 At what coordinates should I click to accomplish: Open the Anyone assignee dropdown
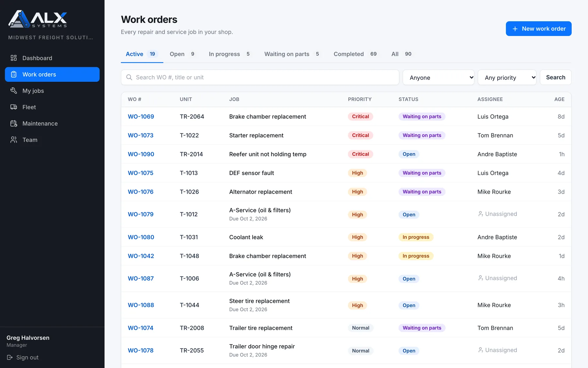438,78
